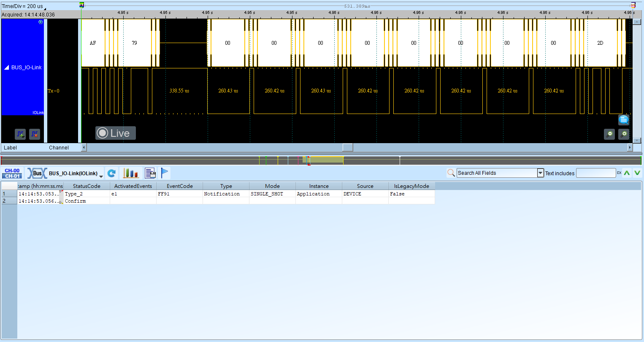Image resolution: width=644 pixels, height=342 pixels.
Task: Click the EventCode column header
Action: point(179,186)
